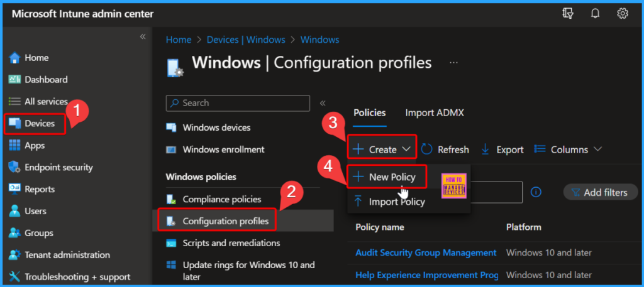Open Tenant administration
This screenshot has height=287, width=644.
click(x=67, y=254)
